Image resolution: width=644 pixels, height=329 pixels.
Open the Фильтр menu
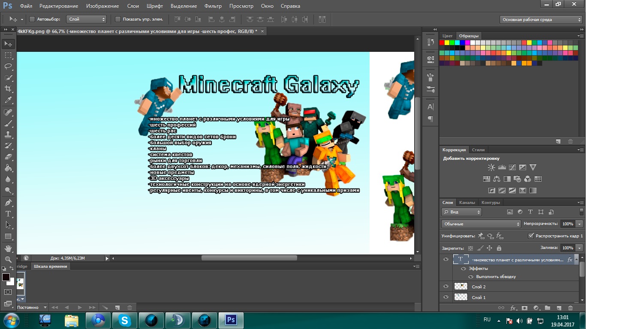click(x=213, y=6)
